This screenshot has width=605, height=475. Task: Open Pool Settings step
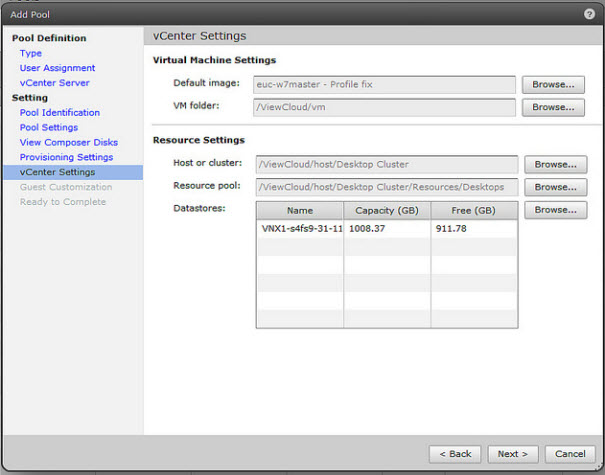click(49, 127)
